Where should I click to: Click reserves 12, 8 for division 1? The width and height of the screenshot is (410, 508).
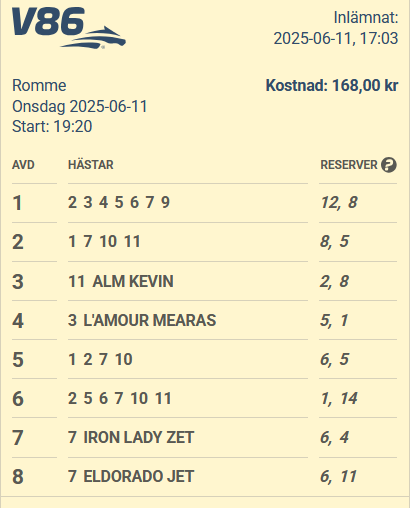pos(339,202)
